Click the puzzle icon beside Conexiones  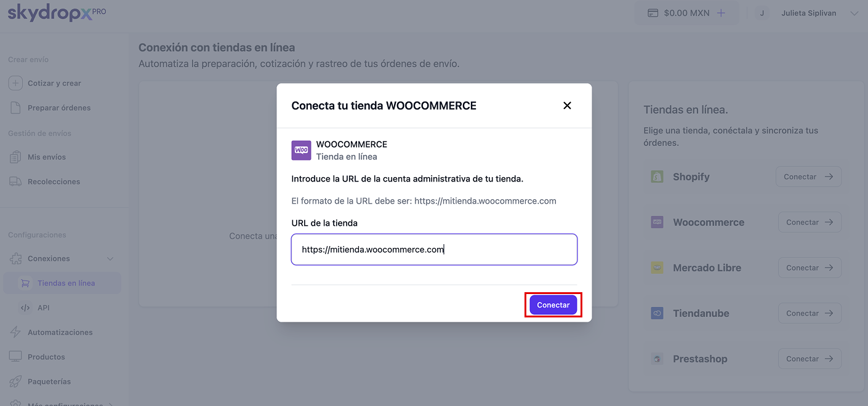point(15,258)
